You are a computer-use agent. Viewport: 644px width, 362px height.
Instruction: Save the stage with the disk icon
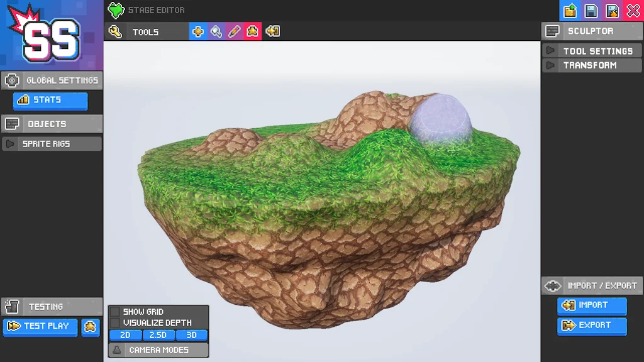[x=590, y=11]
